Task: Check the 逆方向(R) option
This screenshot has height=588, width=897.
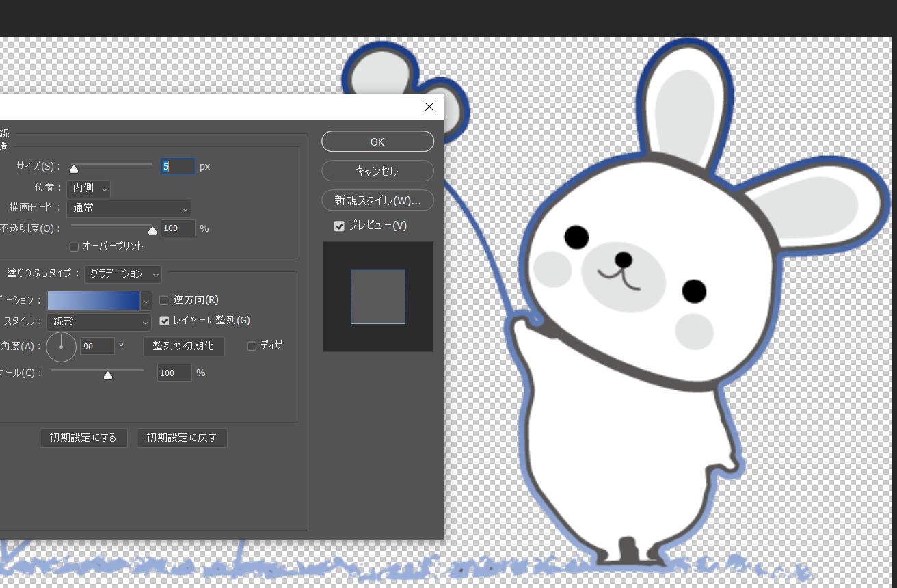Action: [x=163, y=300]
